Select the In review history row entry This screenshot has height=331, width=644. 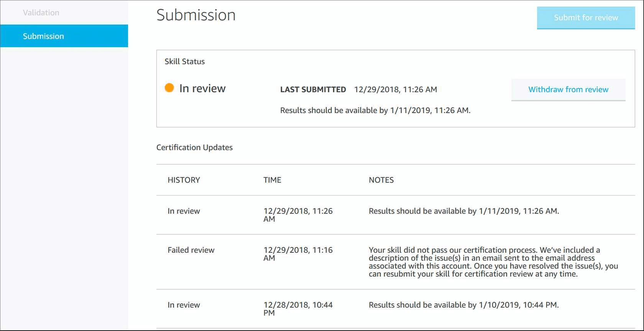[184, 211]
